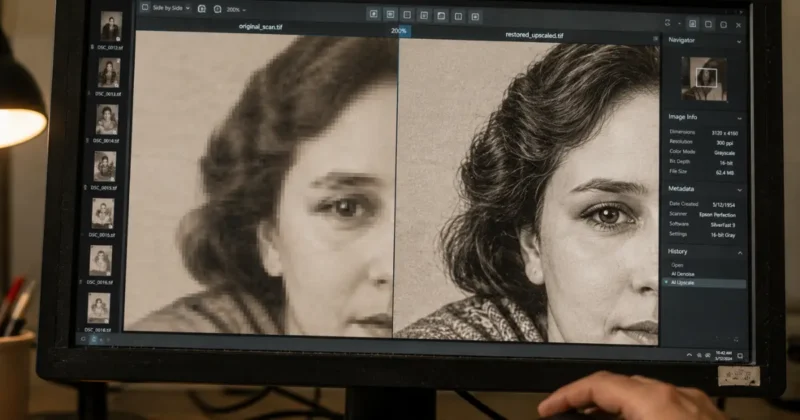Select the restored_upscaled.tif tab
Viewport: 800px width, 420px height.
pos(534,35)
